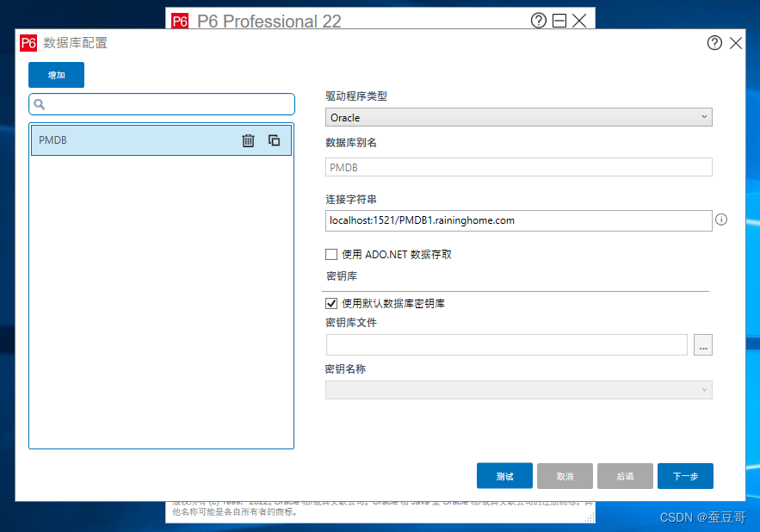
Task: Click the info icon beside connection string
Action: coord(721,220)
